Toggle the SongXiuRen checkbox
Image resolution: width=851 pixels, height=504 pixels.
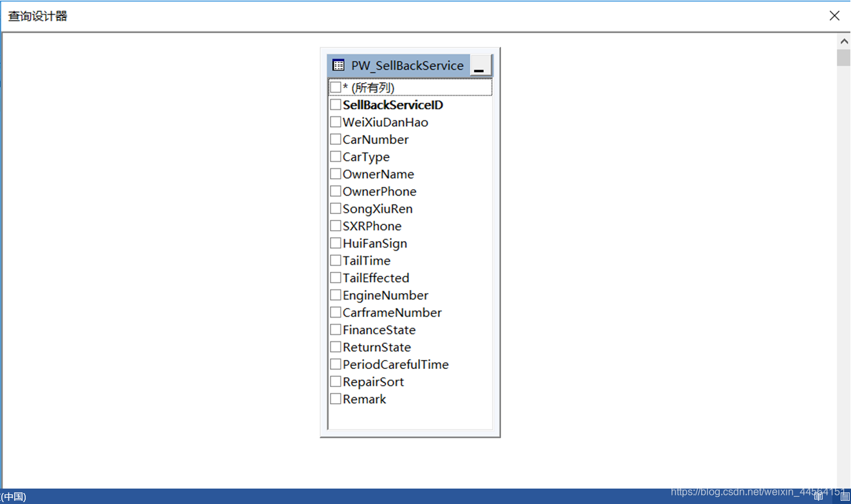336,208
